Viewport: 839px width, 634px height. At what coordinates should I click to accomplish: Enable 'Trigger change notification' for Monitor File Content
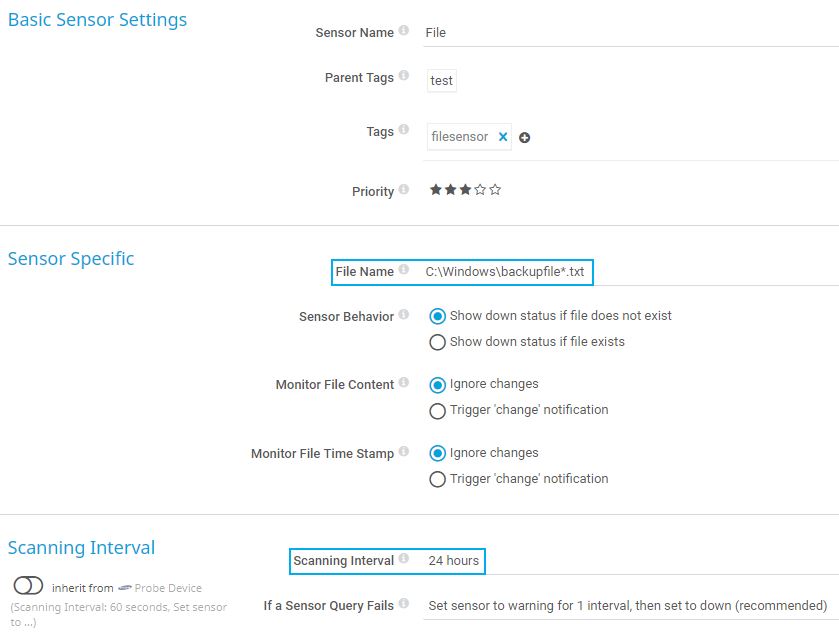[438, 410]
